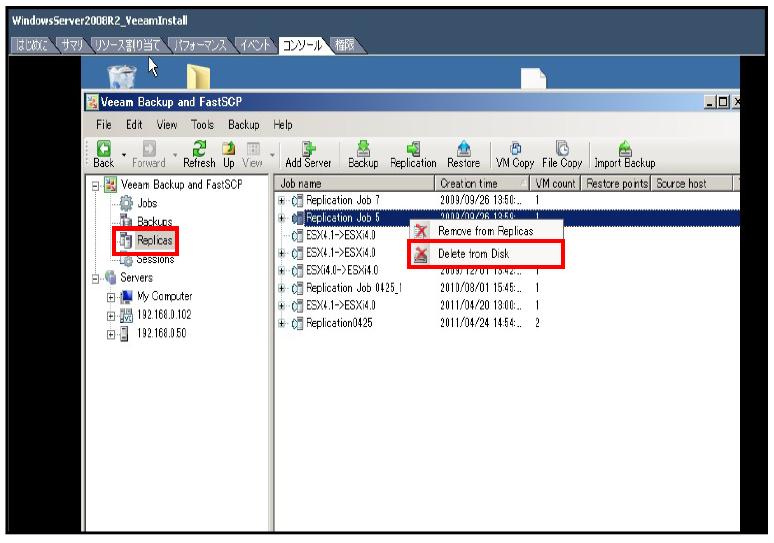The image size is (774, 543).
Task: Switch to the イベント tab
Action: 255,45
